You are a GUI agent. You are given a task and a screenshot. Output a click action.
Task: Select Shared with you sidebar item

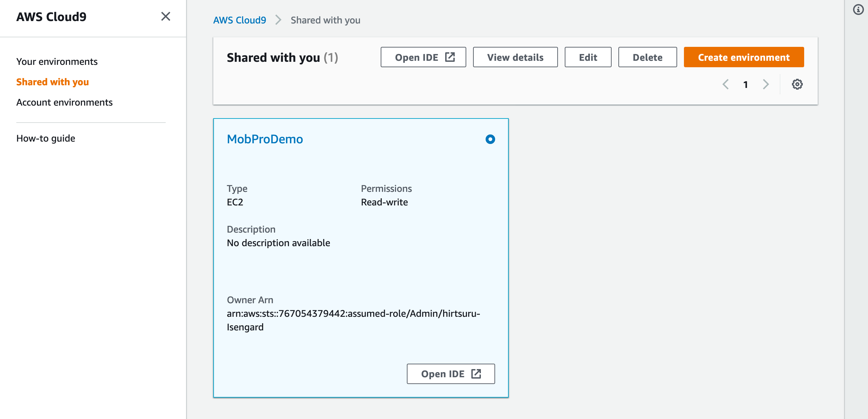pos(52,82)
